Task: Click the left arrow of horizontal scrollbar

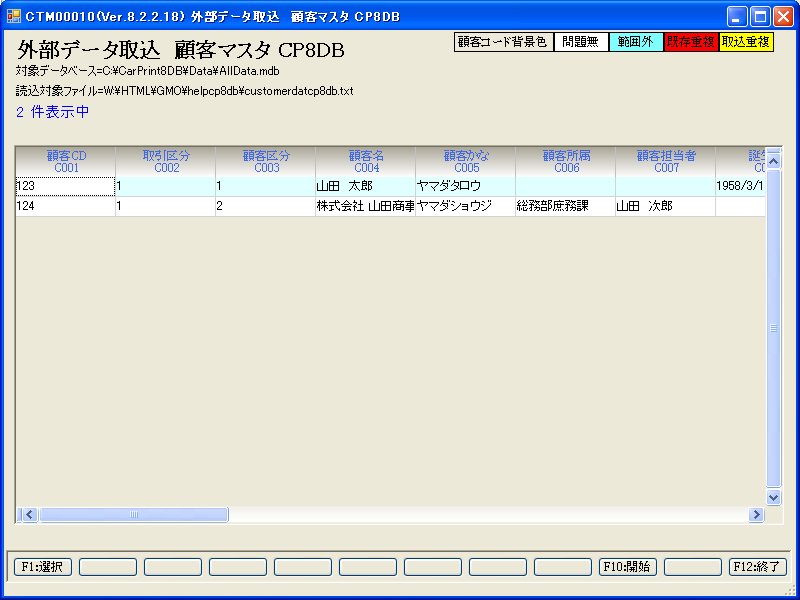Action: 28,514
